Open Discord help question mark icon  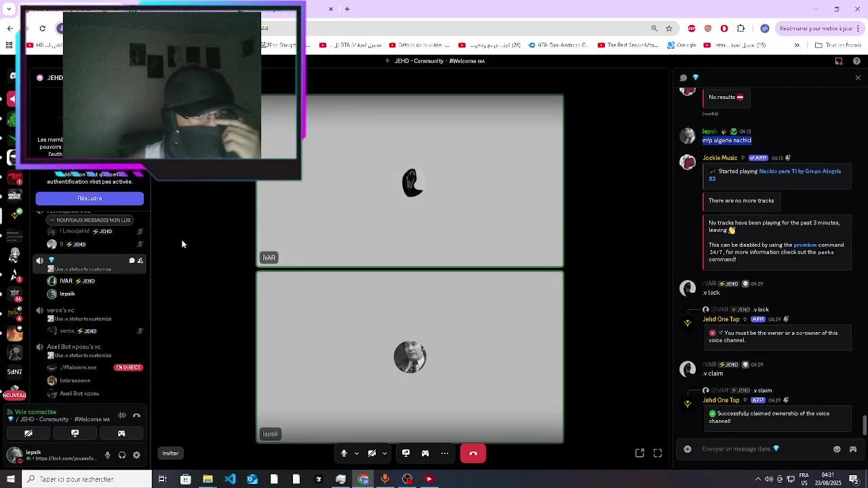point(857,61)
